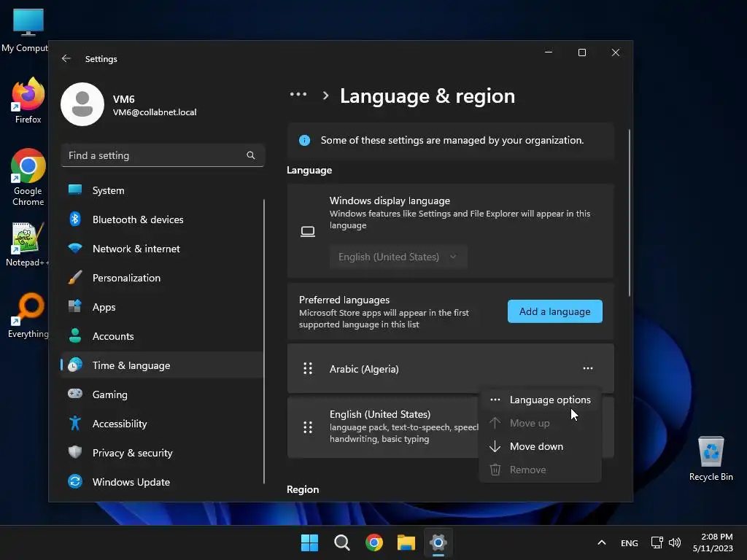Select Language options in context menu
This screenshot has height=560, width=747.
click(540, 400)
